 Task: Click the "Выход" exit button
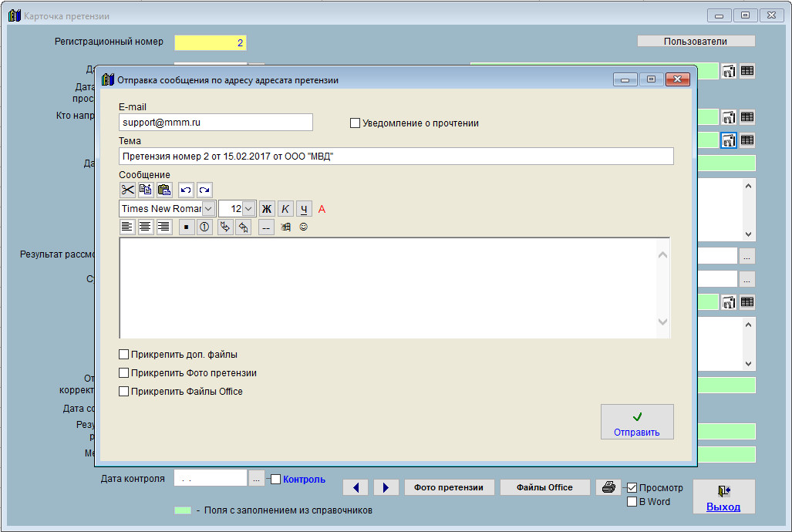tap(723, 497)
